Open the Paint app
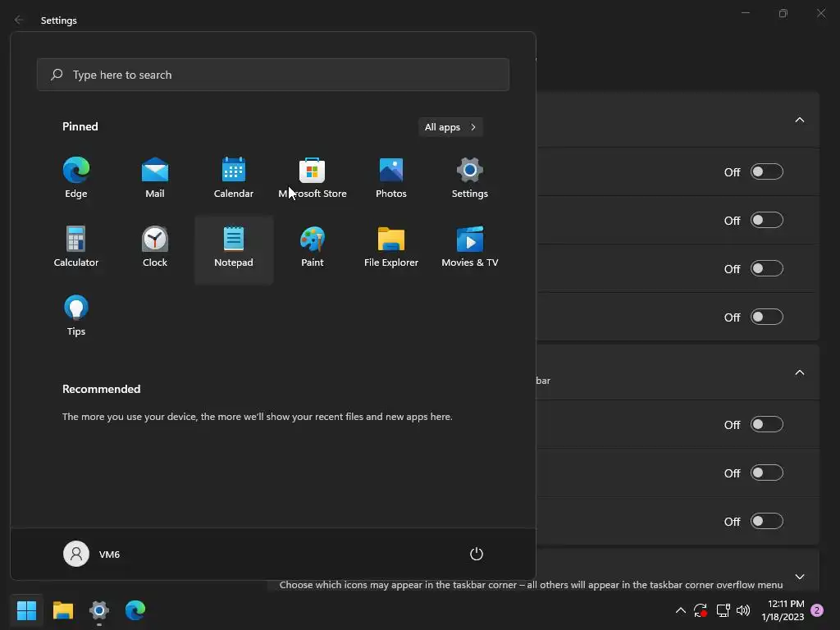The width and height of the screenshot is (840, 630). click(313, 248)
